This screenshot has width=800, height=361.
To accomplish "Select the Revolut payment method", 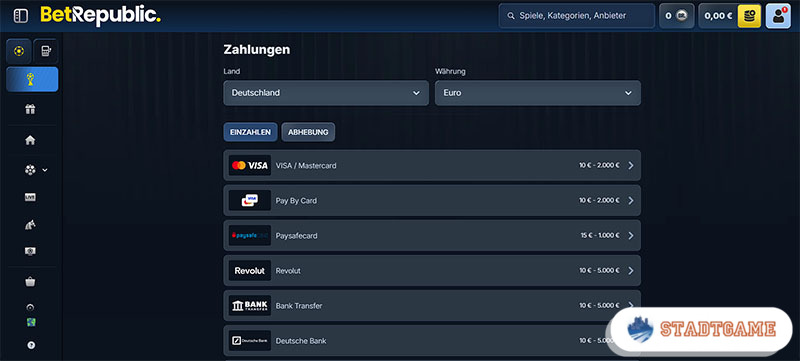I will coord(432,270).
